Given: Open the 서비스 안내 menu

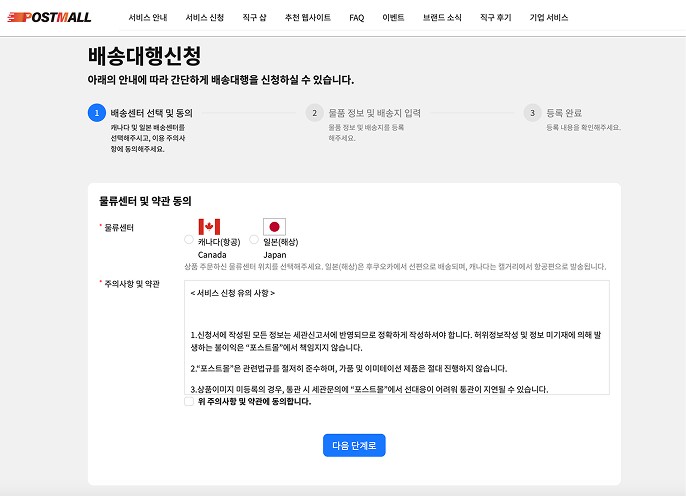Looking at the screenshot, I should (x=148, y=18).
